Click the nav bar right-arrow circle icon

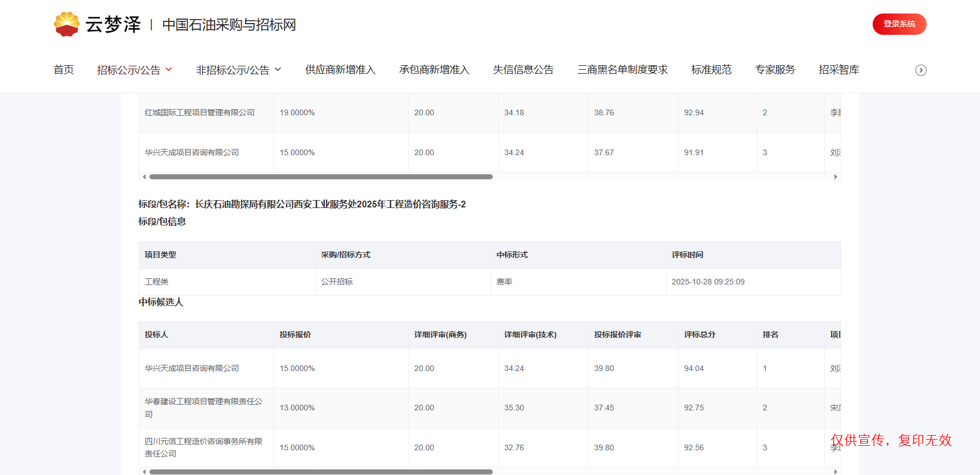click(x=920, y=70)
